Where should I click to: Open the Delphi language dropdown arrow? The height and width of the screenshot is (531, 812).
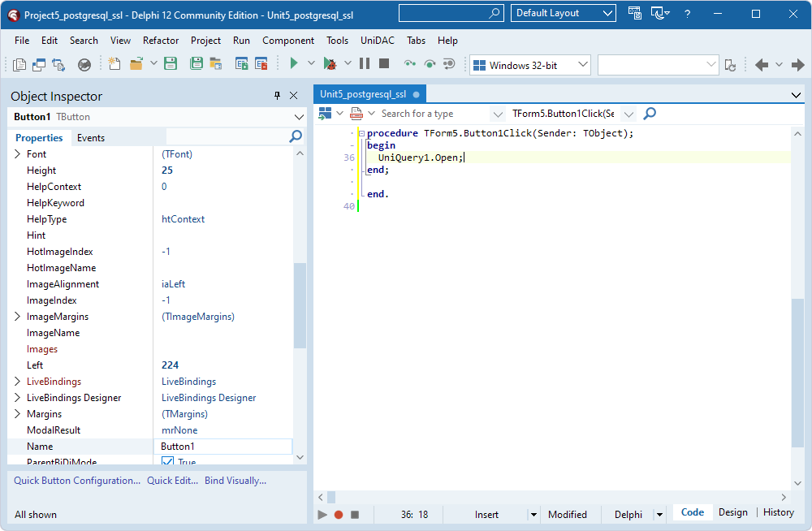[659, 515]
